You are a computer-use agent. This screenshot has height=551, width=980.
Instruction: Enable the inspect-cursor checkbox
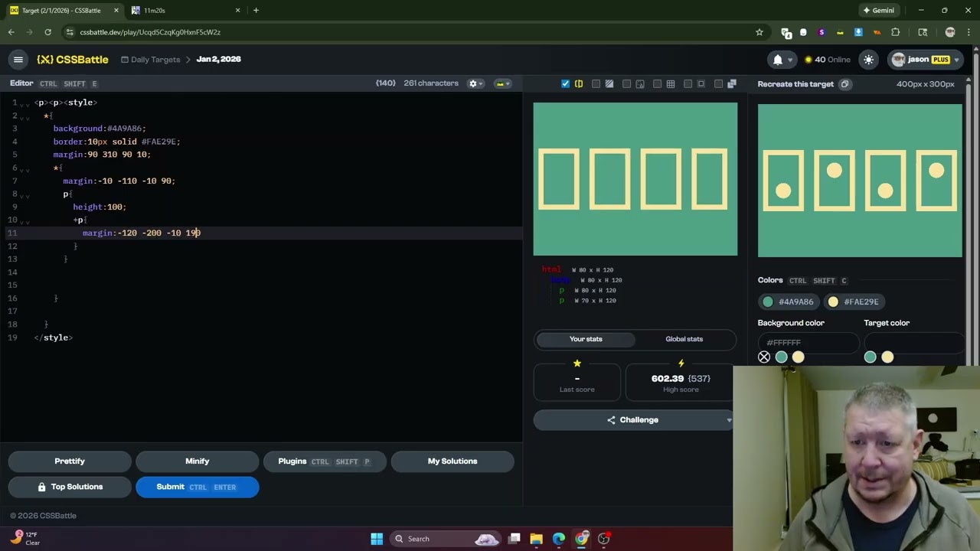pyautogui.click(x=626, y=84)
